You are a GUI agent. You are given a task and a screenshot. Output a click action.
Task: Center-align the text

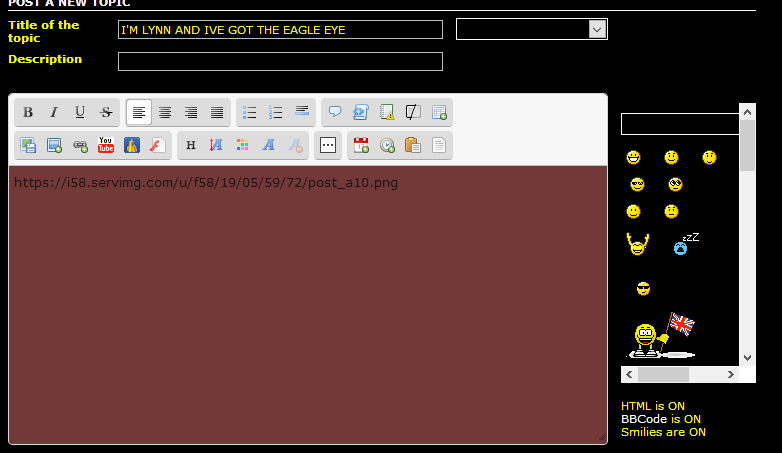[x=165, y=112]
